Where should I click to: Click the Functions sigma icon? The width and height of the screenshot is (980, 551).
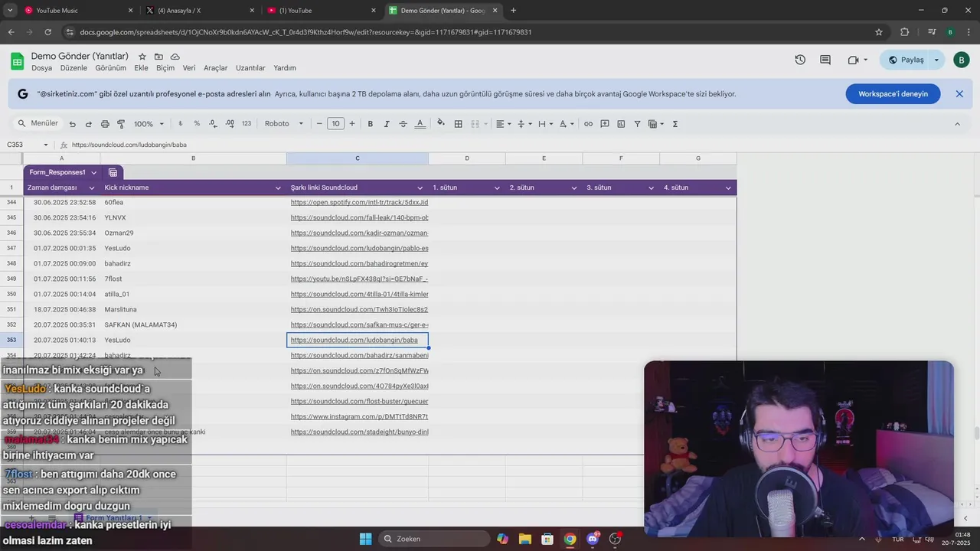tap(675, 124)
